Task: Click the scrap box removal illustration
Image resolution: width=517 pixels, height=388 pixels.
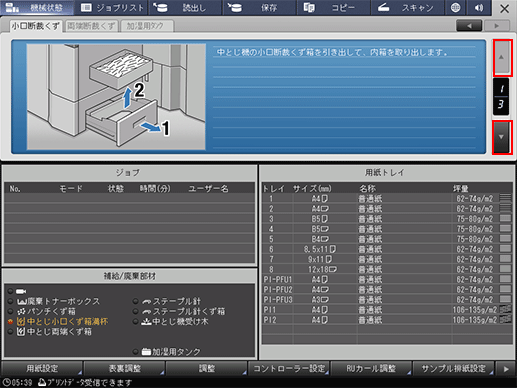Action: (116, 97)
